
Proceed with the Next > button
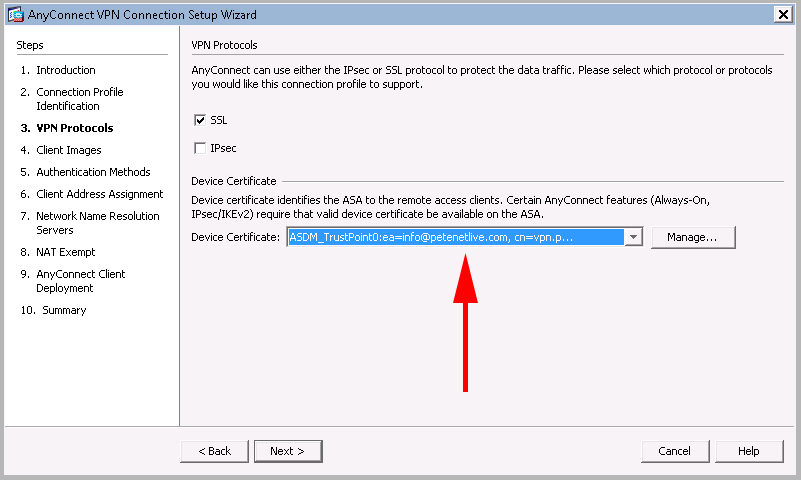(288, 451)
